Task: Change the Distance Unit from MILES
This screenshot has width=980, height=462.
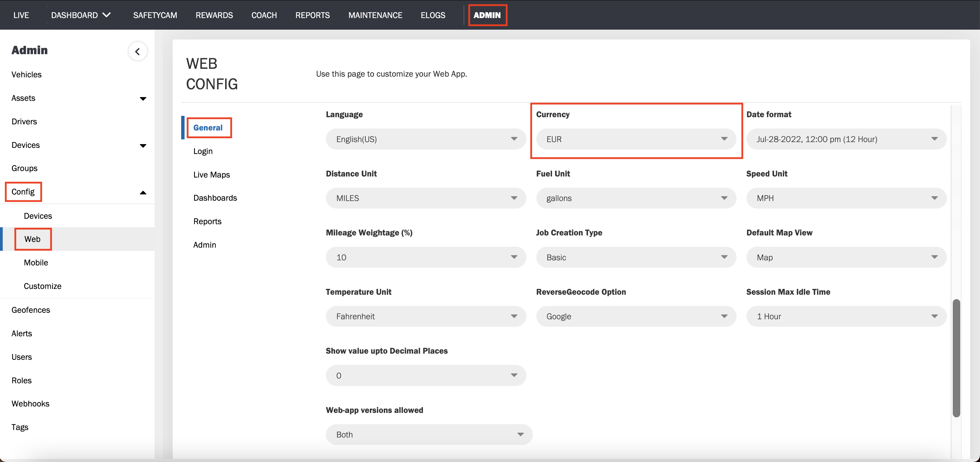Action: [426, 198]
